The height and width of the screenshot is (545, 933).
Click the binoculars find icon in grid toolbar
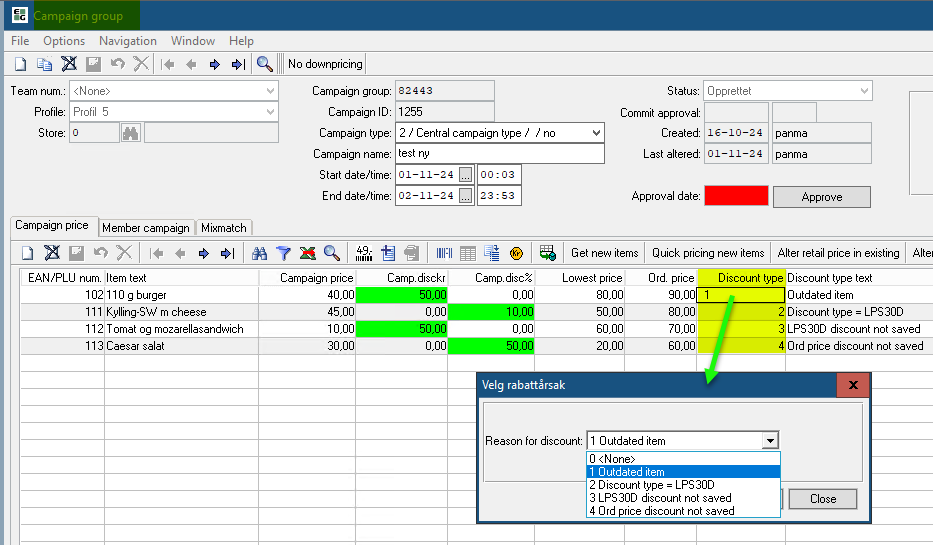tap(260, 253)
